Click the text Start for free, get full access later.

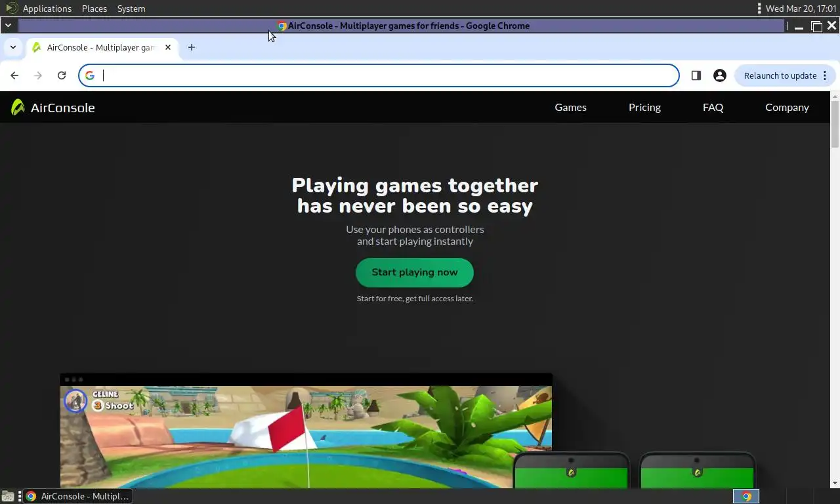(415, 299)
